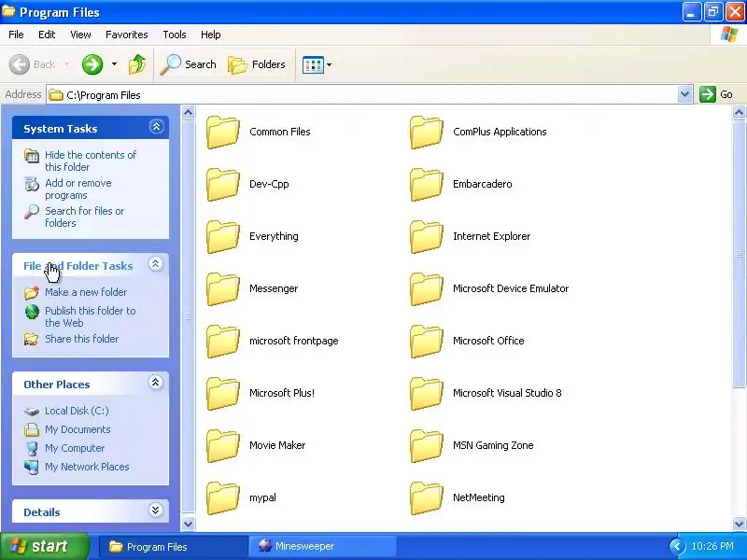Collapse the File and Folder Tasks panel
This screenshot has width=747, height=560.
click(155, 264)
